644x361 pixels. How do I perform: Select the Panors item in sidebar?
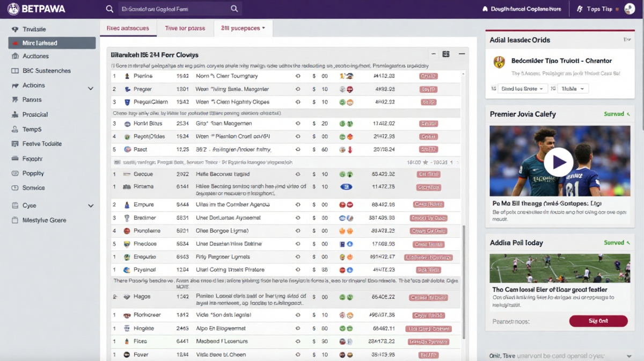point(32,100)
